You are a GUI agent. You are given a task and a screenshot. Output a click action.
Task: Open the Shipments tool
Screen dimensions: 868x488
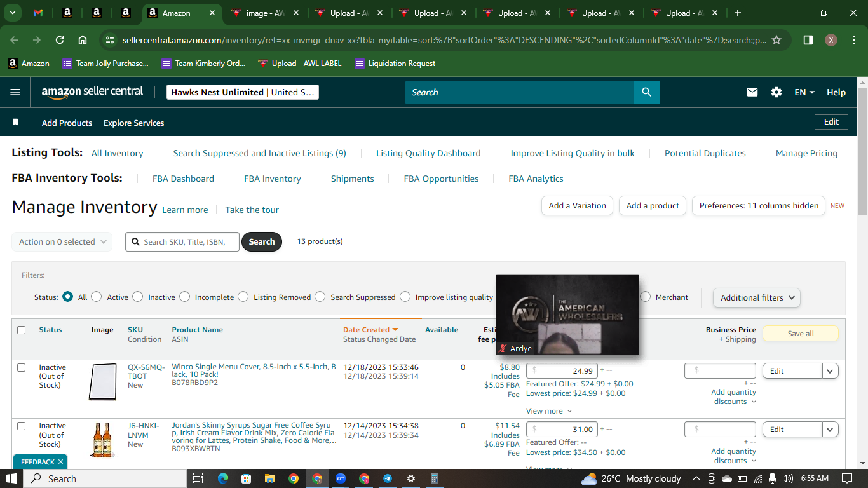[x=352, y=179]
